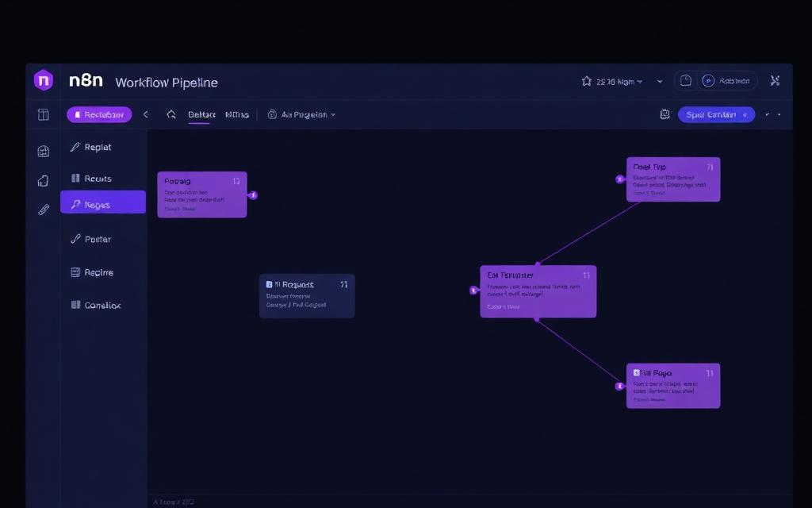Click the output connector of the Fopaig node

(253, 195)
